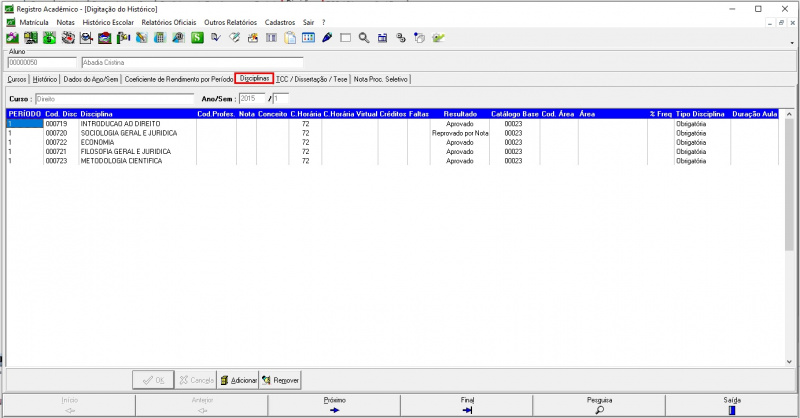Click the clipboard icon in the toolbar
This screenshot has height=418, width=800.
point(290,39)
